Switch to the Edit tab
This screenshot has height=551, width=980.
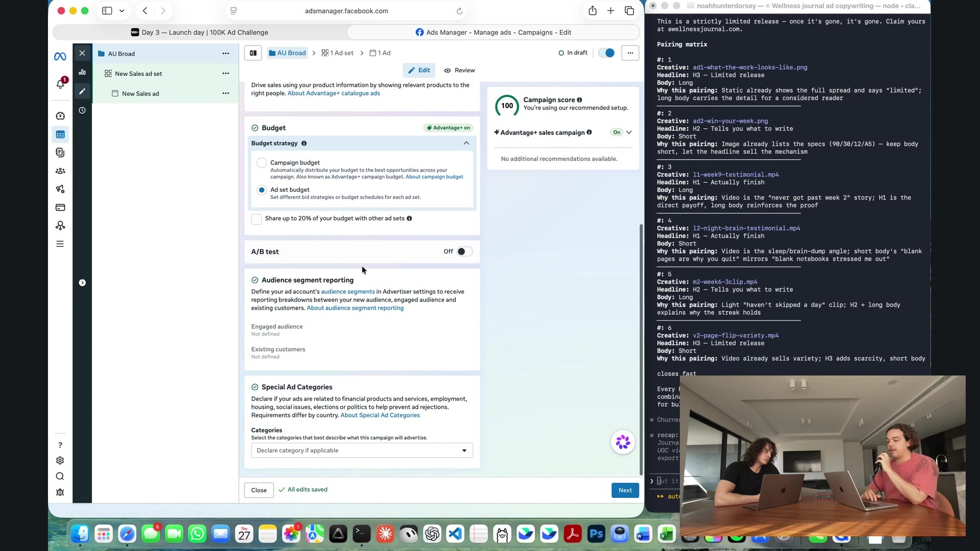[419, 70]
